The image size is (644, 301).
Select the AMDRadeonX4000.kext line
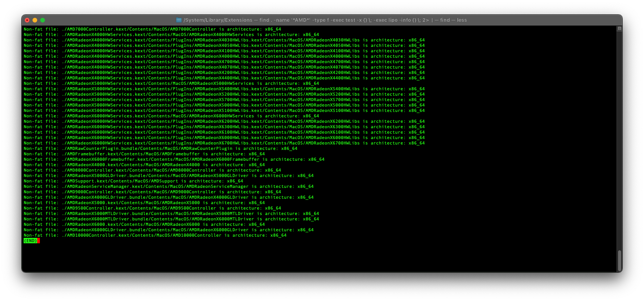144,165
